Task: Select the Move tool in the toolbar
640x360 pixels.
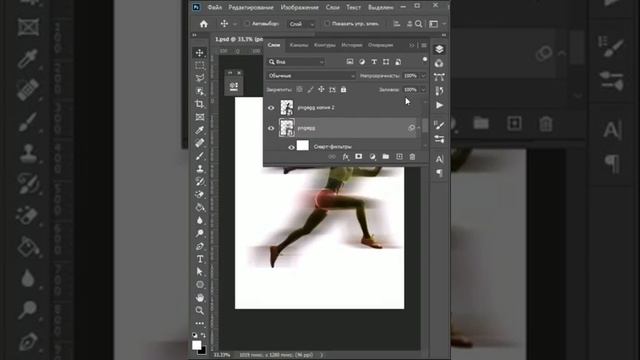Action: tap(200, 53)
